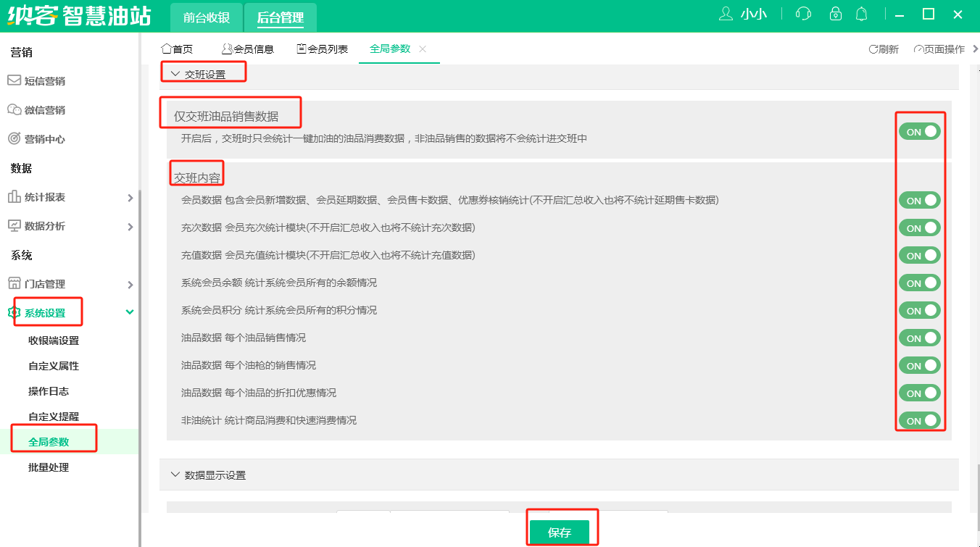Click the customer service headset icon
Screen dimensions: 980x547
[803, 14]
